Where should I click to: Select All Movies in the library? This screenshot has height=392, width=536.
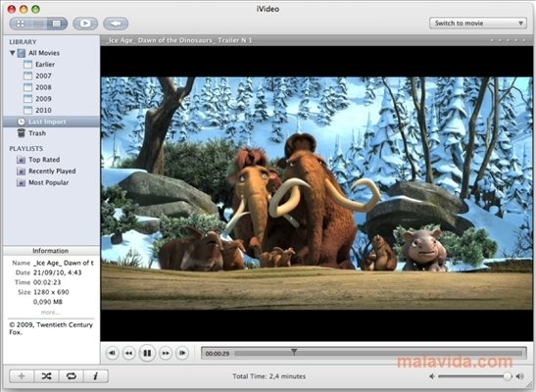click(44, 53)
